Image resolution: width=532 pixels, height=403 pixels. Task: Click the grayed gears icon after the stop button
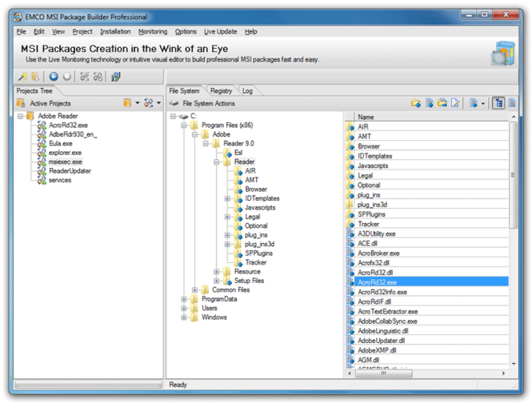pos(85,77)
